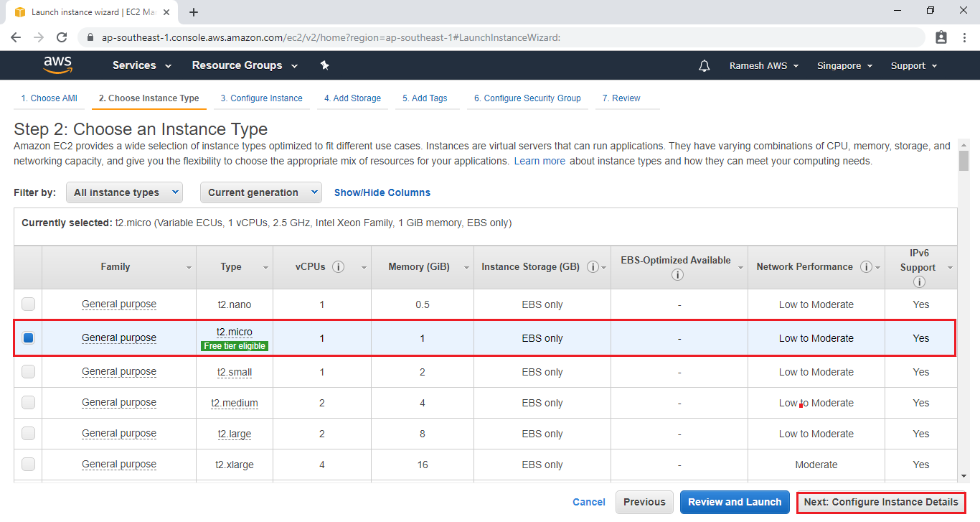Viewport: 980px width, 522px height.
Task: Click the t2.large type cell
Action: [x=235, y=434]
